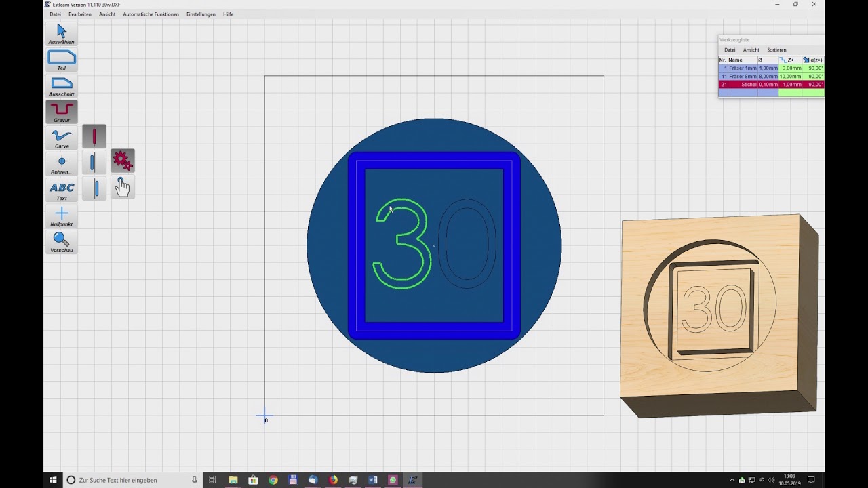Click the Ø diameter column header
Image resolution: width=868 pixels, height=488 pixels.
pos(768,60)
